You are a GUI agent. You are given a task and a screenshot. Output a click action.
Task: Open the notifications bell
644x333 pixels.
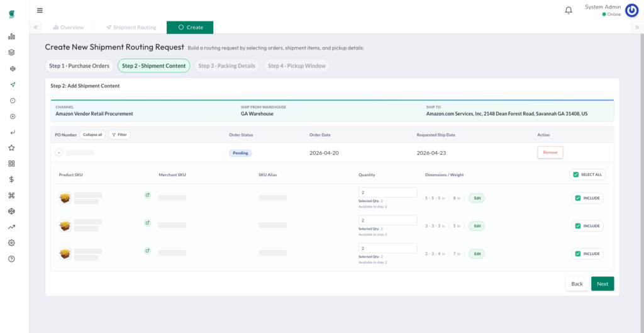click(569, 11)
